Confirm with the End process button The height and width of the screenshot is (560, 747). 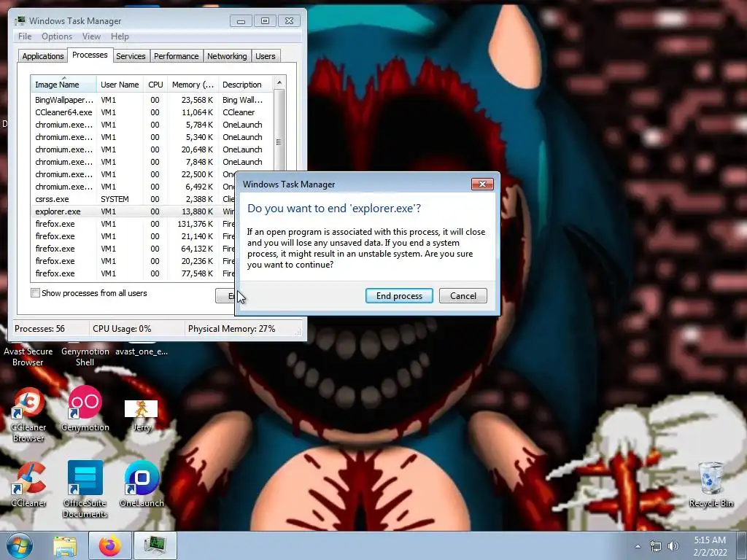pyautogui.click(x=399, y=296)
